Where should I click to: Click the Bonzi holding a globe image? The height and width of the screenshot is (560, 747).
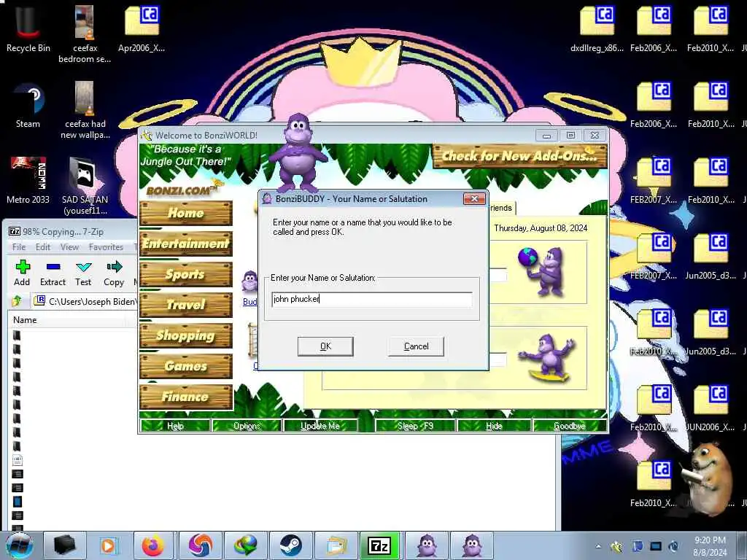click(543, 271)
